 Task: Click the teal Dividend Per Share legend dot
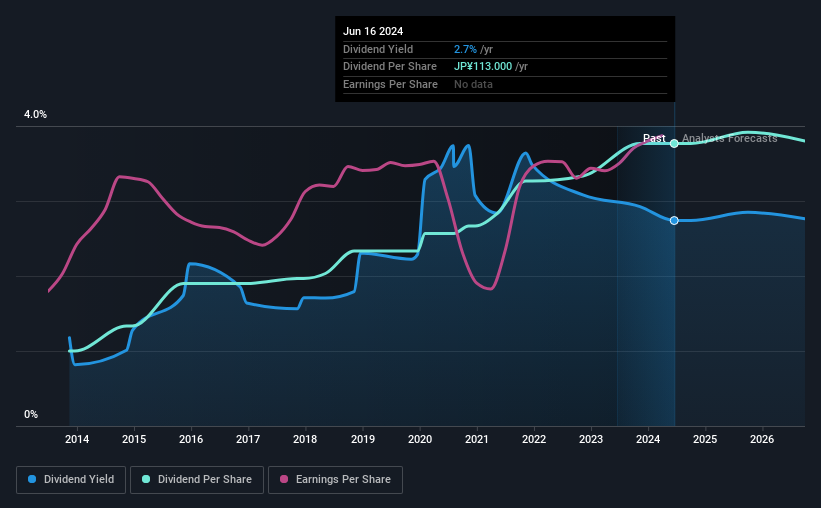point(146,479)
